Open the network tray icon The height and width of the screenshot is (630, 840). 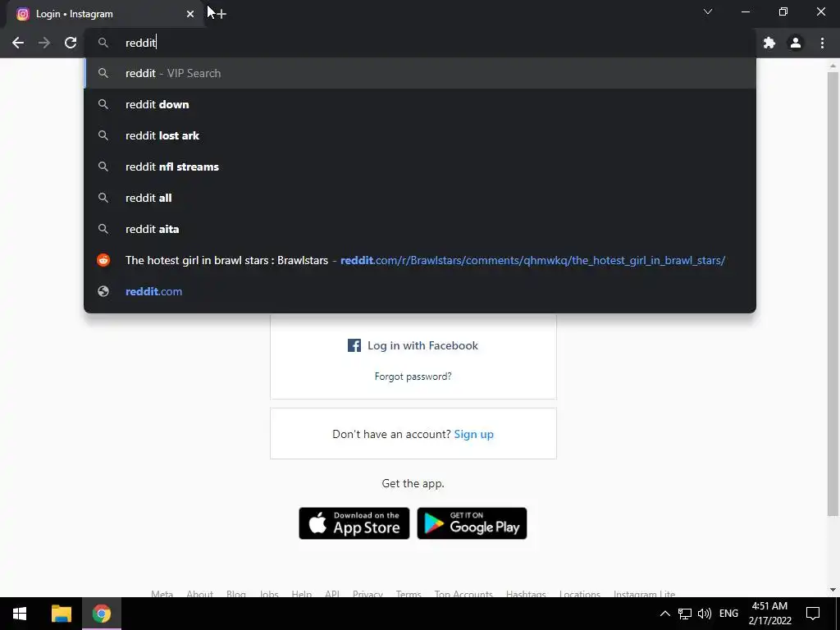coord(685,614)
